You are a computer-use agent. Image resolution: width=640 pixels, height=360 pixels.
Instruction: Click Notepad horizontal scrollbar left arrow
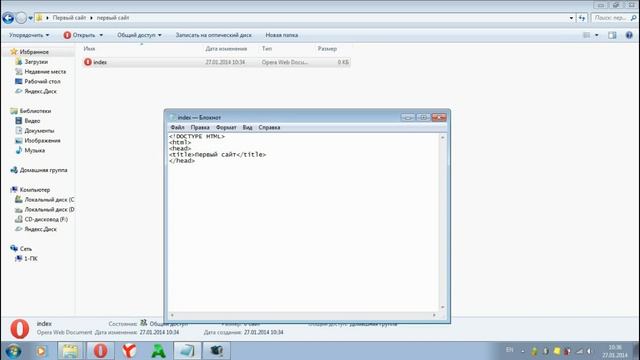pyautogui.click(x=172, y=315)
